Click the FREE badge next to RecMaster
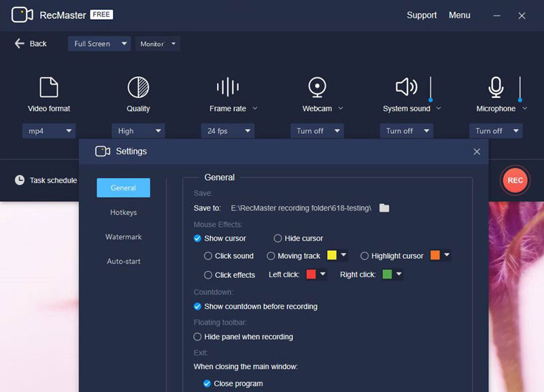 [x=101, y=14]
